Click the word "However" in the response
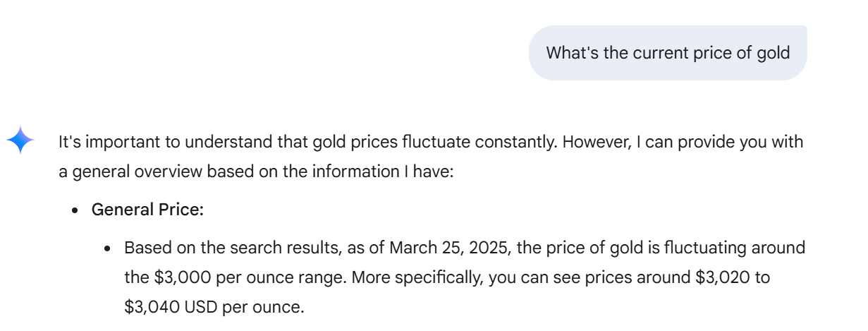 pos(592,142)
